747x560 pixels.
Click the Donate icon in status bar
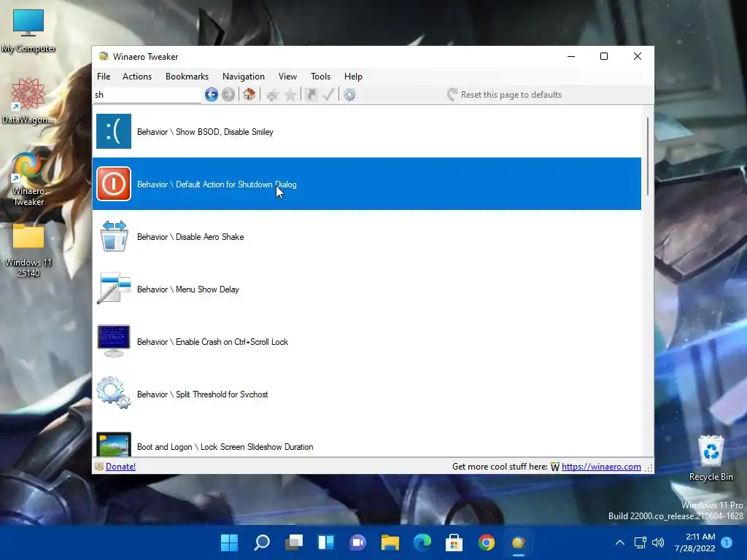tap(99, 467)
